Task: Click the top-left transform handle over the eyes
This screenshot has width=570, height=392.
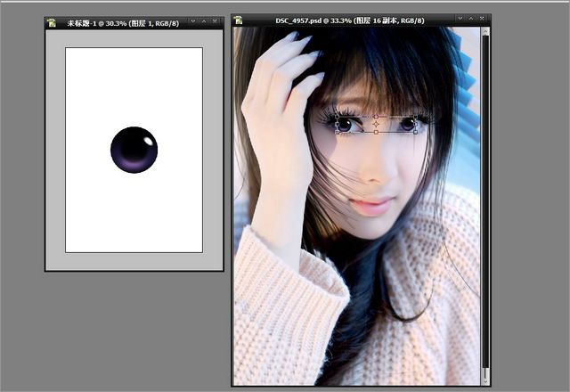Action: [337, 117]
